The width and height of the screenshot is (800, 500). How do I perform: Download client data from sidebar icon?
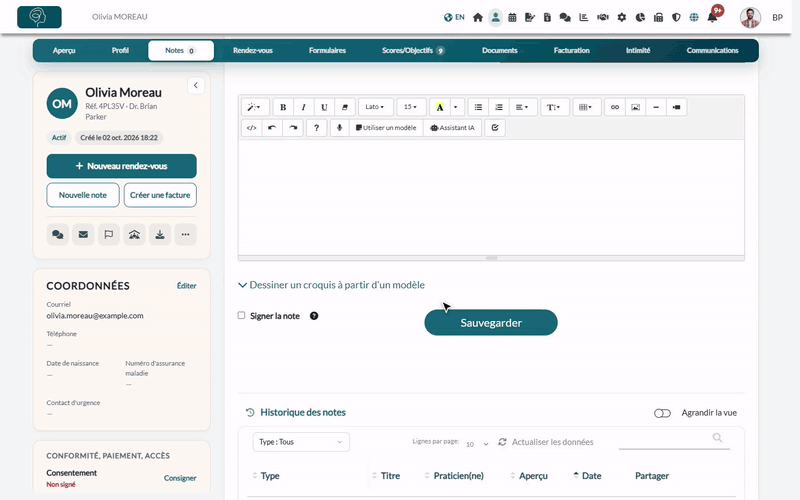(160, 235)
